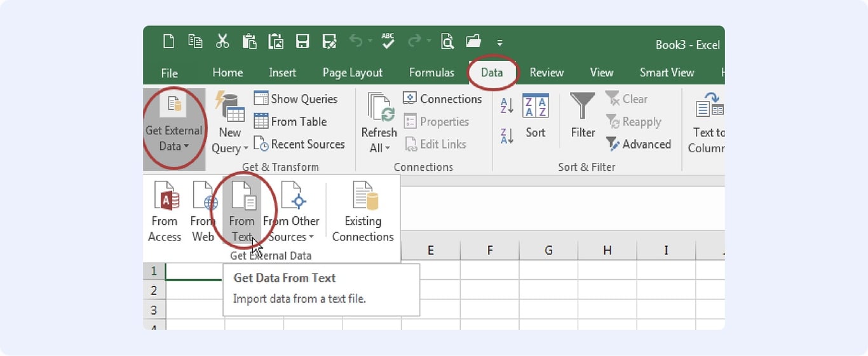The image size is (868, 356).
Task: Open the New Query dropdown
Action: coord(230,124)
